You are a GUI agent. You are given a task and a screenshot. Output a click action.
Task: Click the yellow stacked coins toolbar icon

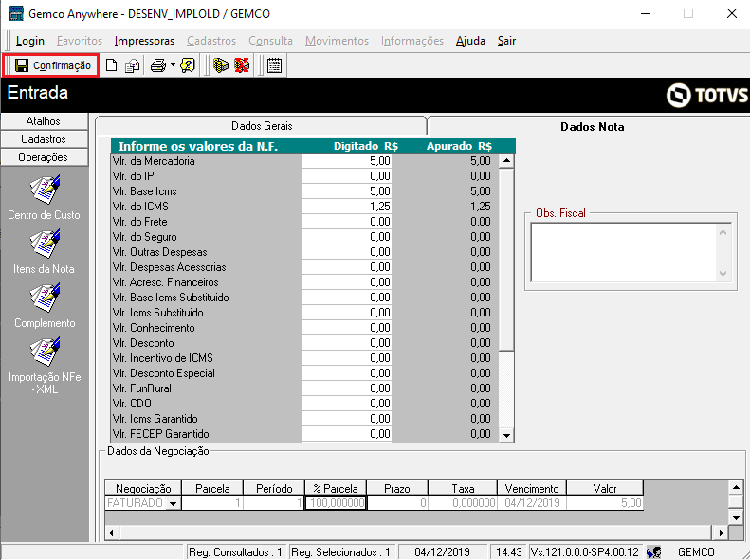pos(221,65)
